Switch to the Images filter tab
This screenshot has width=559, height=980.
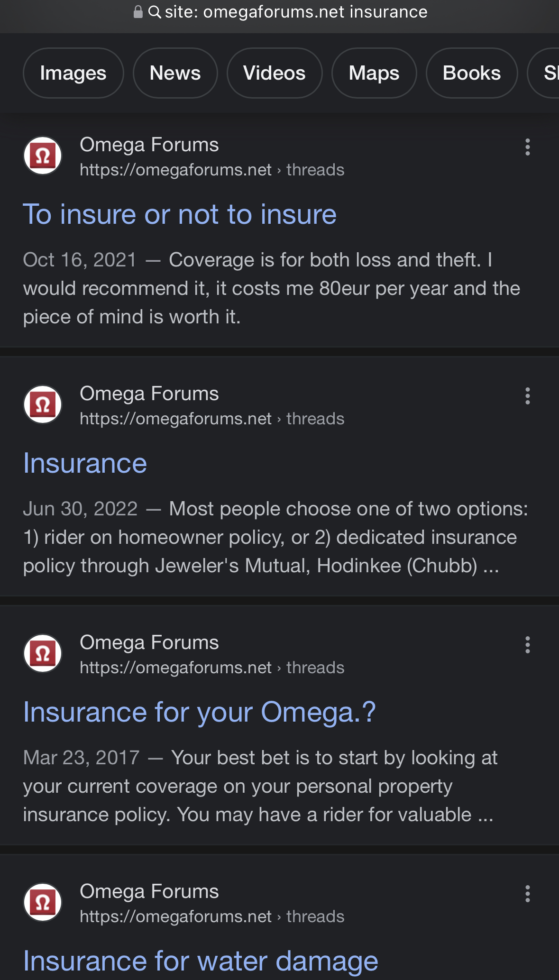73,73
